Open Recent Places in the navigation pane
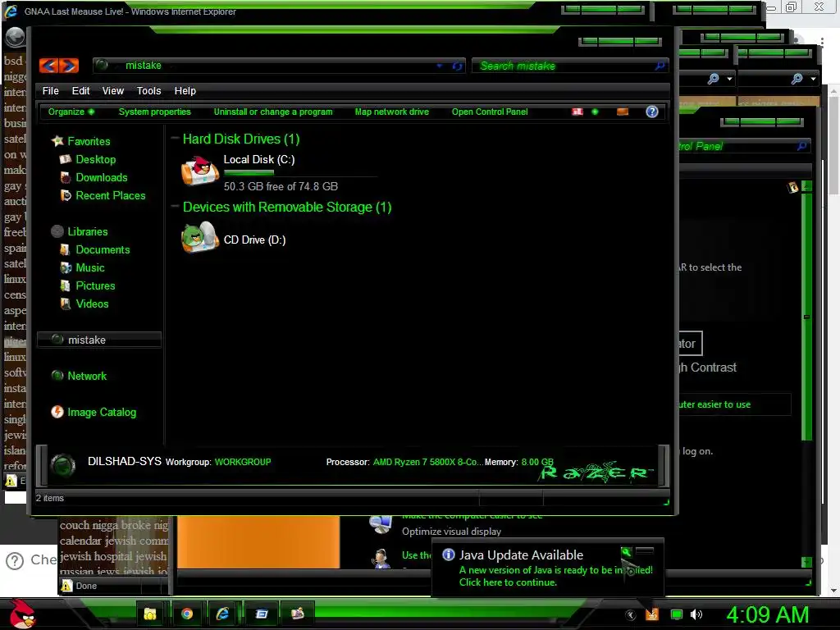Screen dimensions: 840x630 (111, 195)
